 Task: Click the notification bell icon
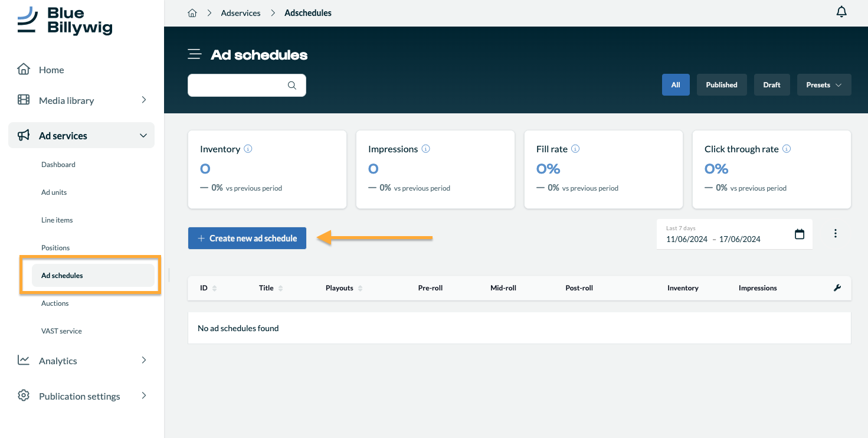pos(841,12)
